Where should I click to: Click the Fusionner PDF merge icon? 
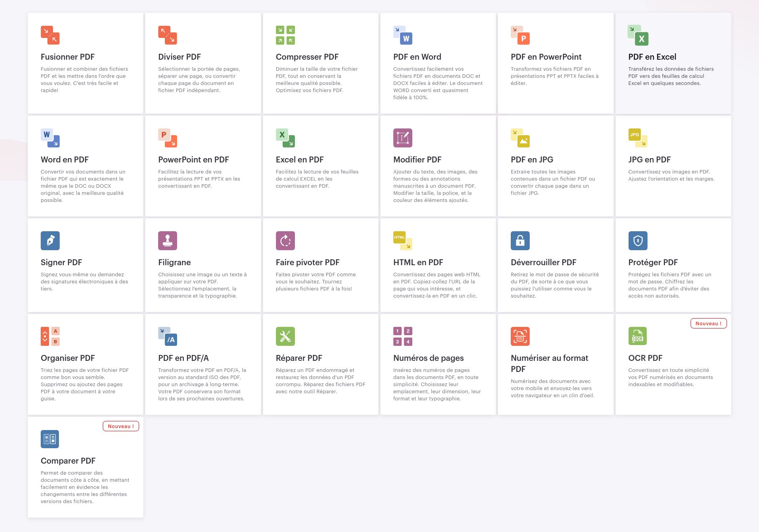point(50,35)
